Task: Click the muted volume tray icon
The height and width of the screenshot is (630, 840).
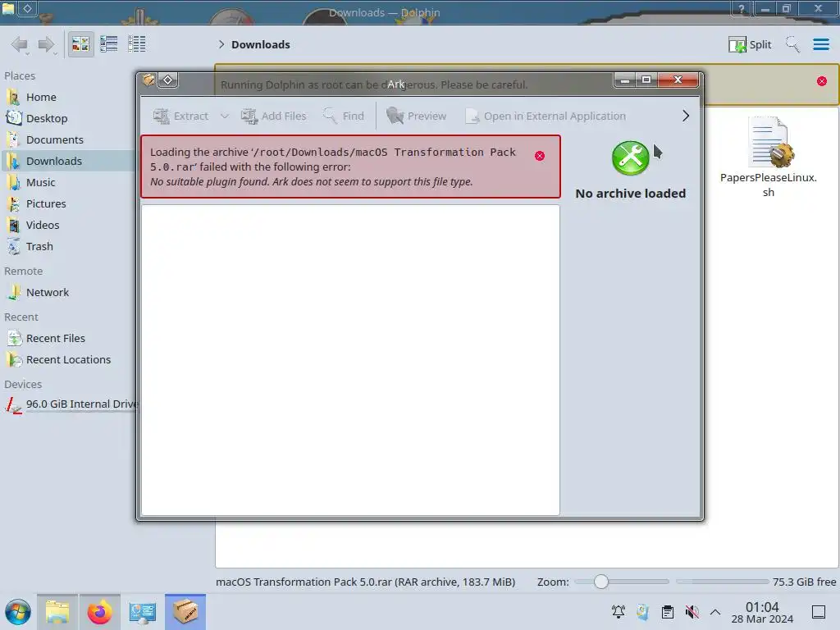Action: pyautogui.click(x=692, y=612)
